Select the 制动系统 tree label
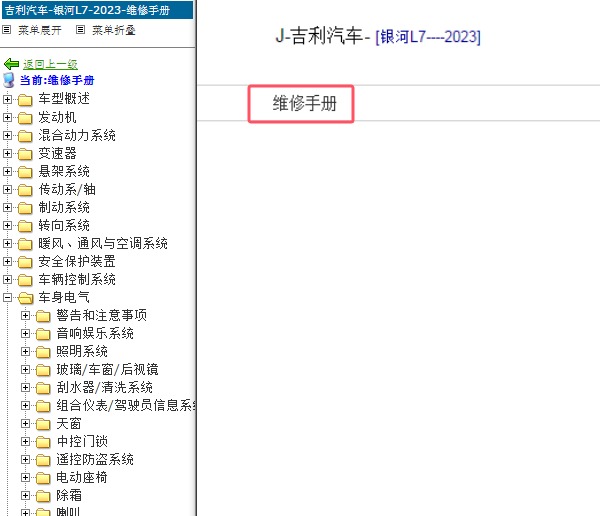Image resolution: width=600 pixels, height=516 pixels. 64,207
